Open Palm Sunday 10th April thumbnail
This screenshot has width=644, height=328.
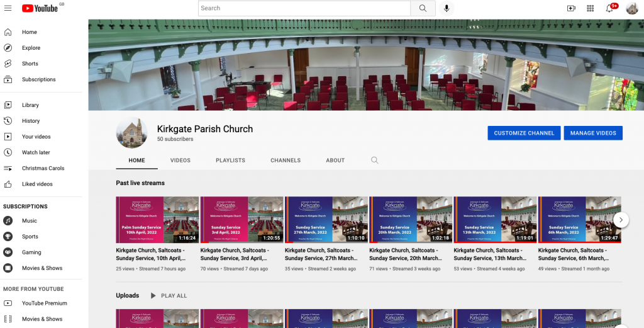click(157, 220)
